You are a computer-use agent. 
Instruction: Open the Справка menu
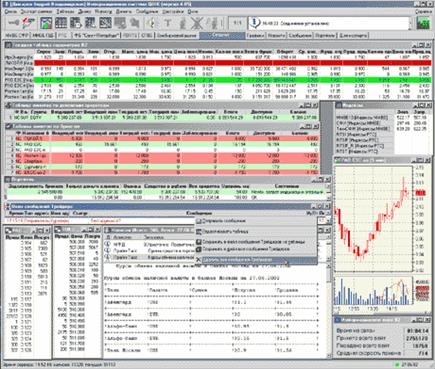pyautogui.click(x=425, y=12)
